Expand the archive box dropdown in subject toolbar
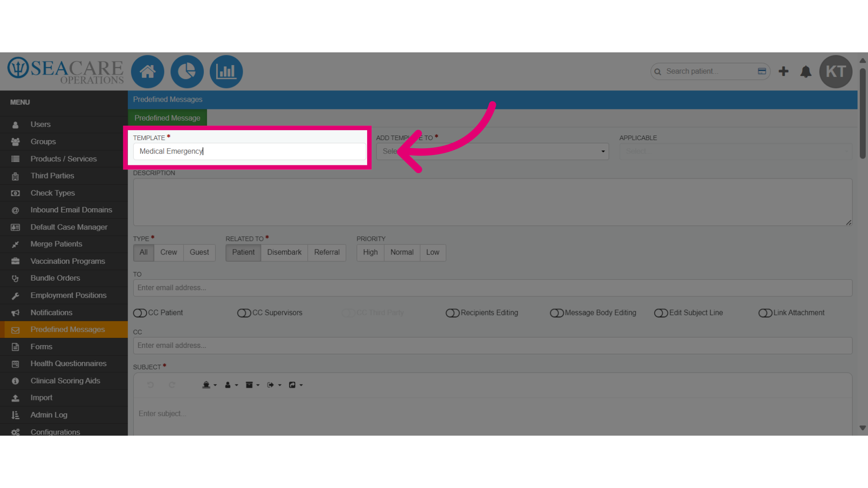This screenshot has height=488, width=868. click(x=253, y=385)
